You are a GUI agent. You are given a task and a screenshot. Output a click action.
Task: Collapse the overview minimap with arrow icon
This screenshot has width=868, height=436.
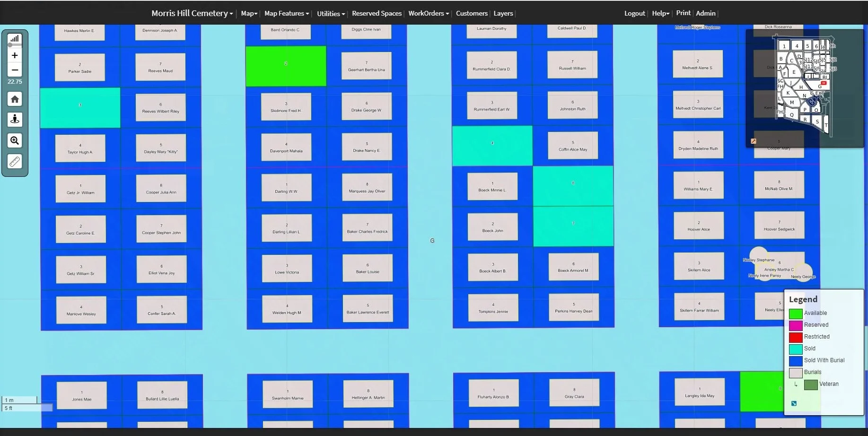(x=754, y=141)
